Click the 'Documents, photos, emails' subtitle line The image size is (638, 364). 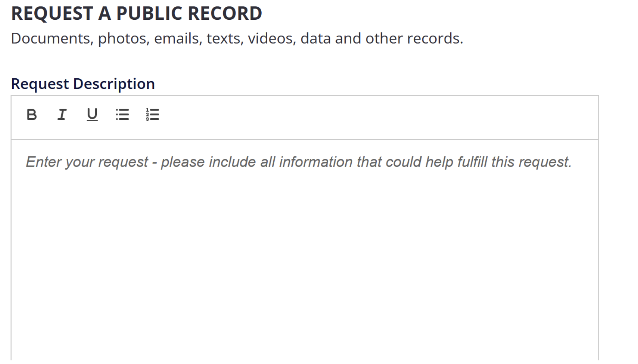[237, 39]
